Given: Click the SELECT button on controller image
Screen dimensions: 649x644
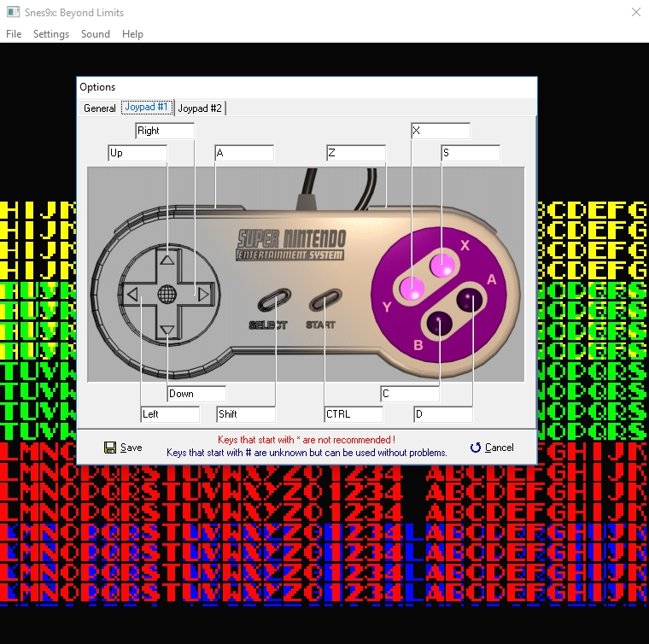Looking at the screenshot, I should pos(274,300).
